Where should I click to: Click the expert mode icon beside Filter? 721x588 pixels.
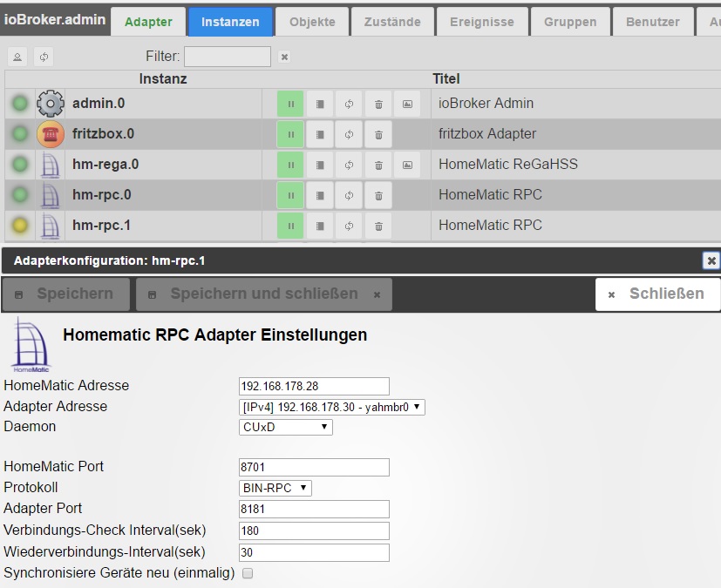(x=17, y=57)
